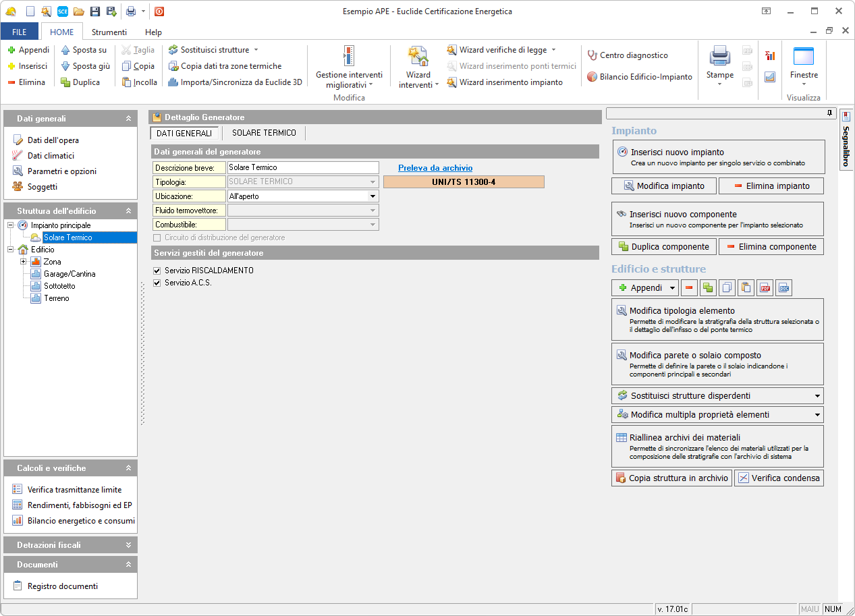Screen dimensions: 855x616
Task: Click Importa/Sincronizza da Euclide 3D
Action: pyautogui.click(x=235, y=82)
